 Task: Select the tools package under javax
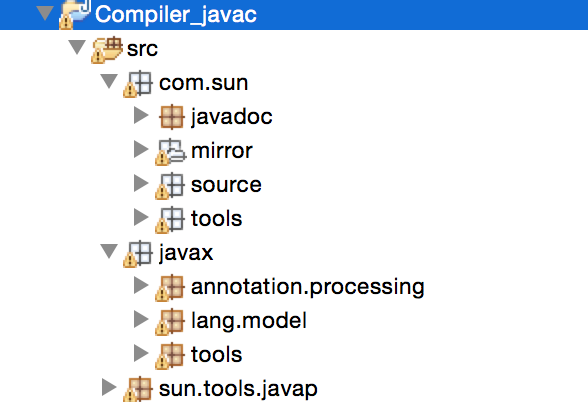(216, 355)
